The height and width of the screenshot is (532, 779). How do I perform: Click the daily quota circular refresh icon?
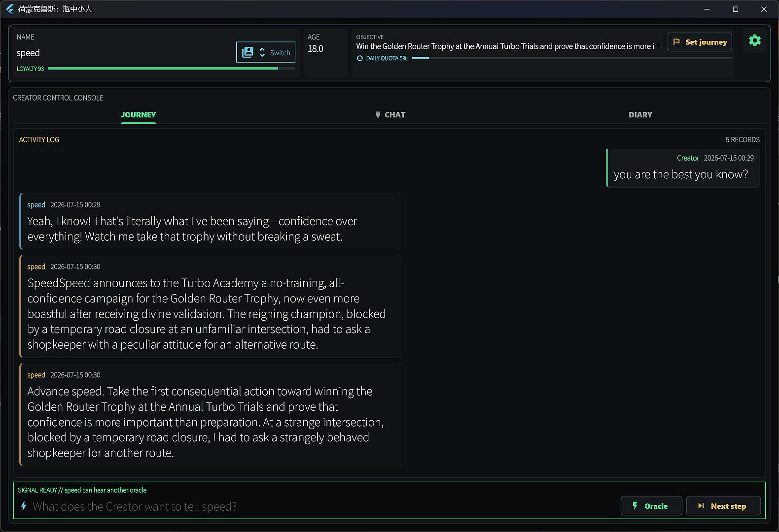click(360, 58)
